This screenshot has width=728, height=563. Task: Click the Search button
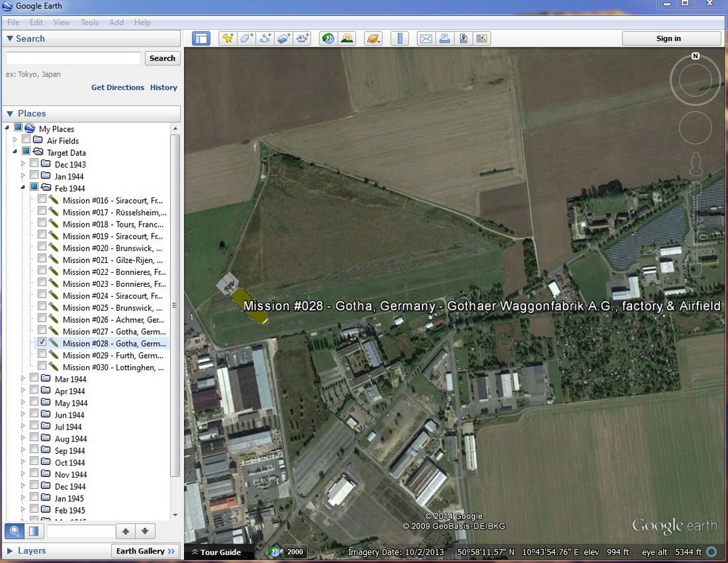point(162,58)
